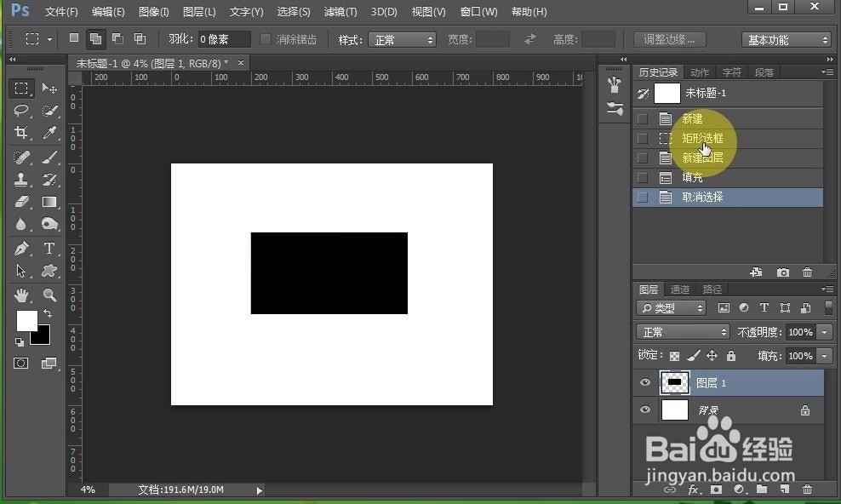Switch to the 通道 panel tab
The width and height of the screenshot is (841, 504).
(x=679, y=289)
